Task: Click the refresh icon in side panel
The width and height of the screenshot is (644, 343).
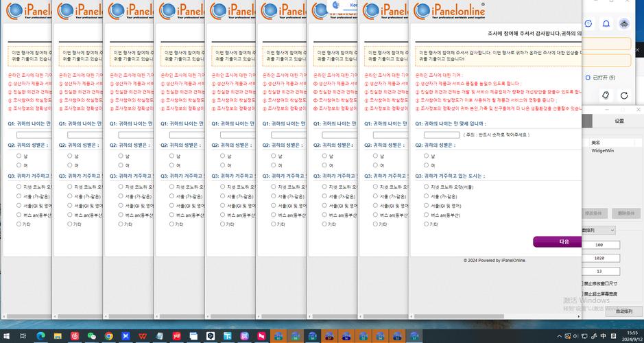Action: coord(624,95)
